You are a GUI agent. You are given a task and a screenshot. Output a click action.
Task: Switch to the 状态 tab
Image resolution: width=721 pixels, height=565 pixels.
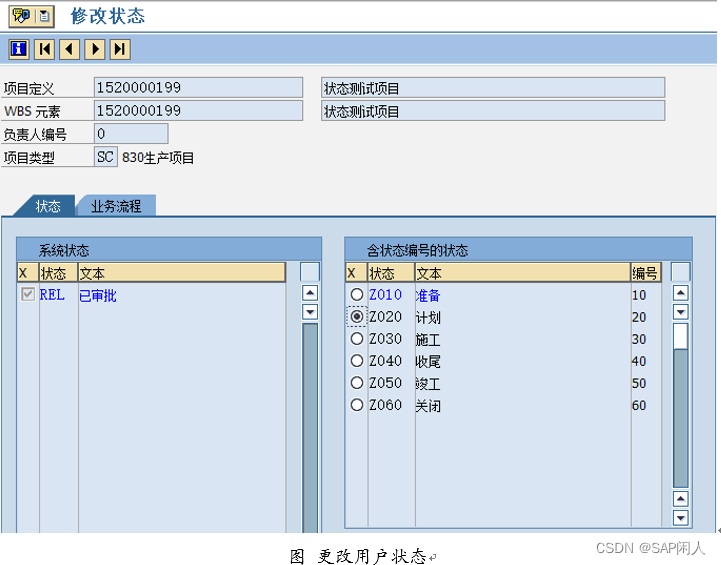coord(48,206)
